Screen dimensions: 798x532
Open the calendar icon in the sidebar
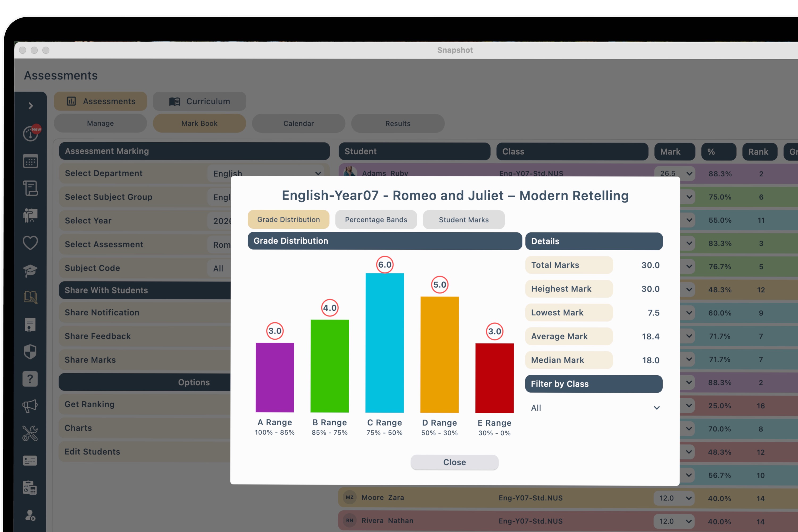[x=30, y=161]
